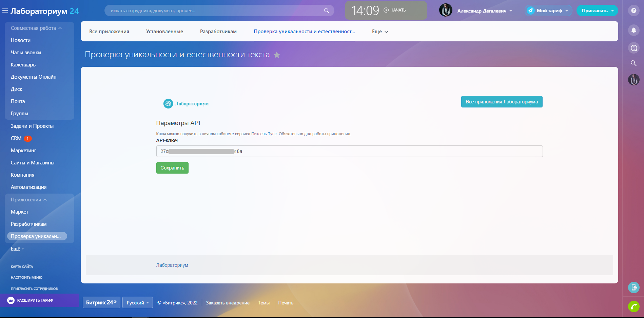Click Заказать внедрение footer link
This screenshot has height=318, width=644.
click(228, 303)
